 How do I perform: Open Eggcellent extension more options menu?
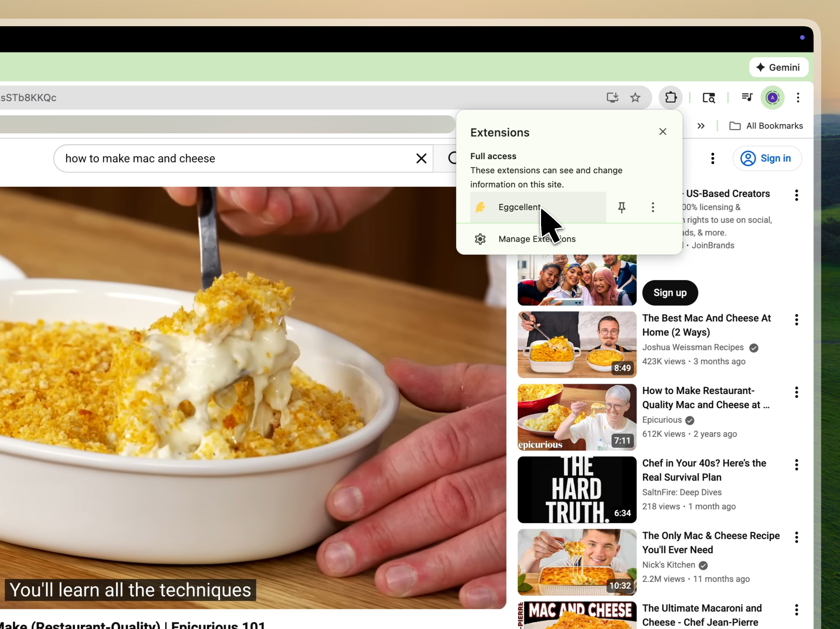pyautogui.click(x=653, y=207)
